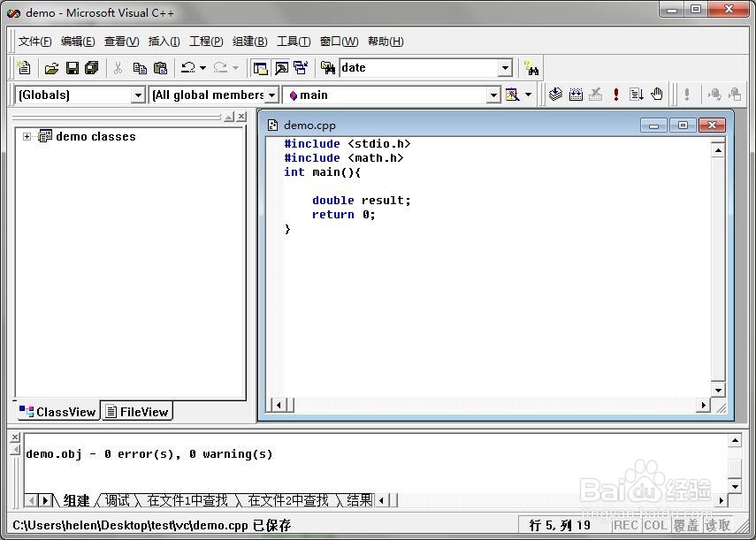Open the WizardBar actions dropdown arrow

(529, 95)
